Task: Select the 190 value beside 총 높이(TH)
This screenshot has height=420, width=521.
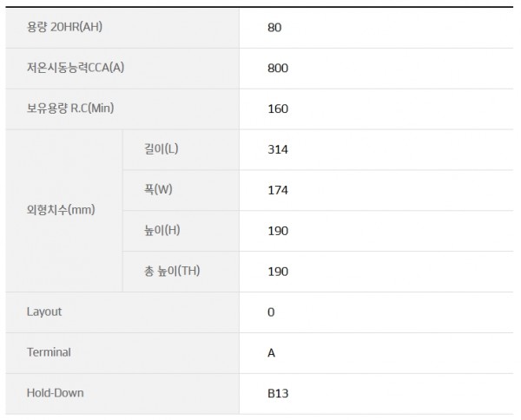Action: (278, 272)
